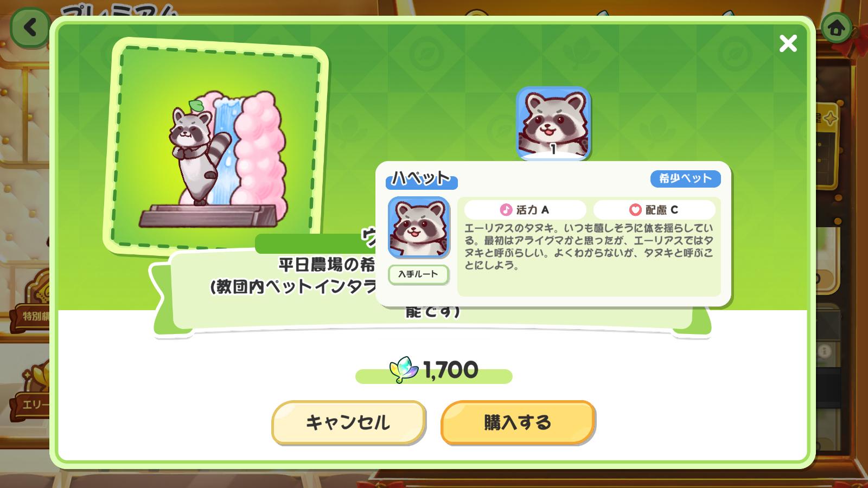Tap the info icon on right edge
The height and width of the screenshot is (488, 868).
[x=825, y=351]
